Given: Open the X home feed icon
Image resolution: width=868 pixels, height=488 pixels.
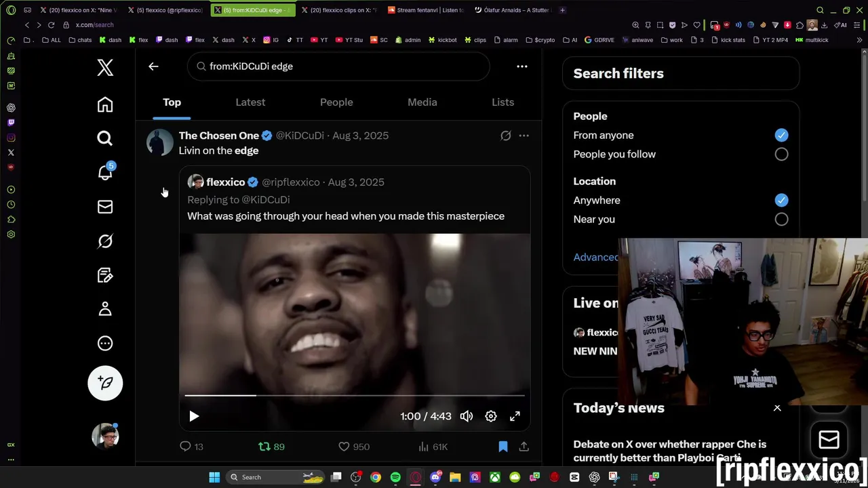Looking at the screenshot, I should point(105,104).
